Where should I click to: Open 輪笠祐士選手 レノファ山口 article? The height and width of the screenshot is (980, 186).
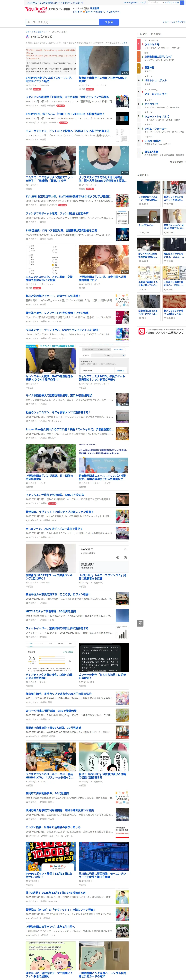(x=57, y=313)
